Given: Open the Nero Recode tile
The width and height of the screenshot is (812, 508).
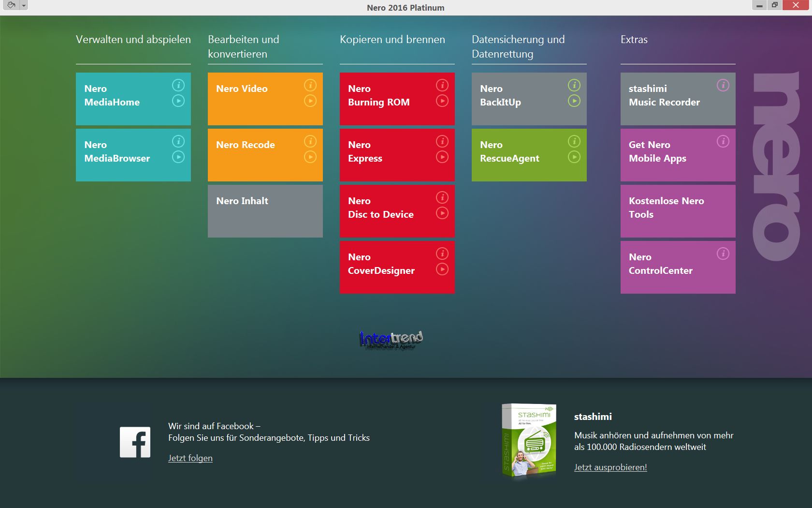Looking at the screenshot, I should pyautogui.click(x=265, y=155).
